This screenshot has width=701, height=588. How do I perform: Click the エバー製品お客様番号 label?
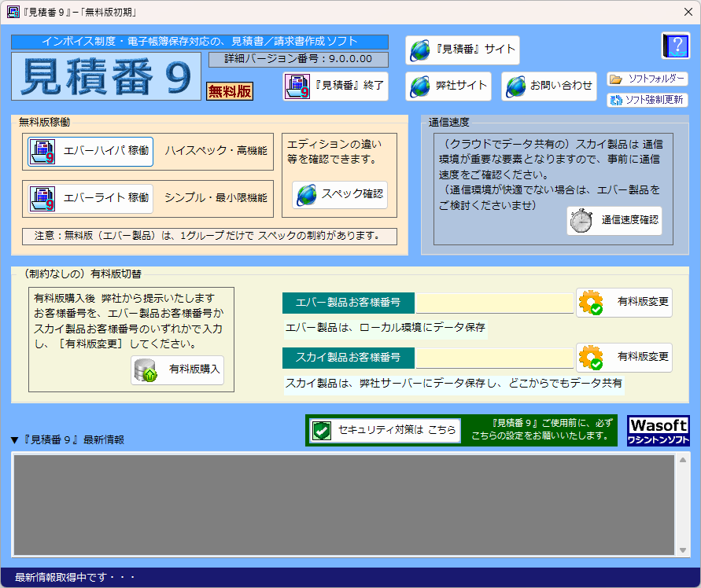(349, 303)
